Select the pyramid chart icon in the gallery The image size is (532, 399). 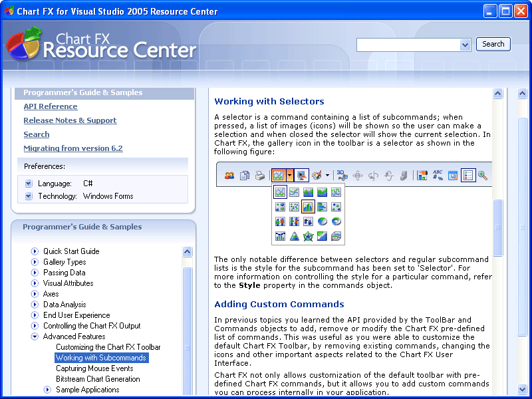point(294,236)
